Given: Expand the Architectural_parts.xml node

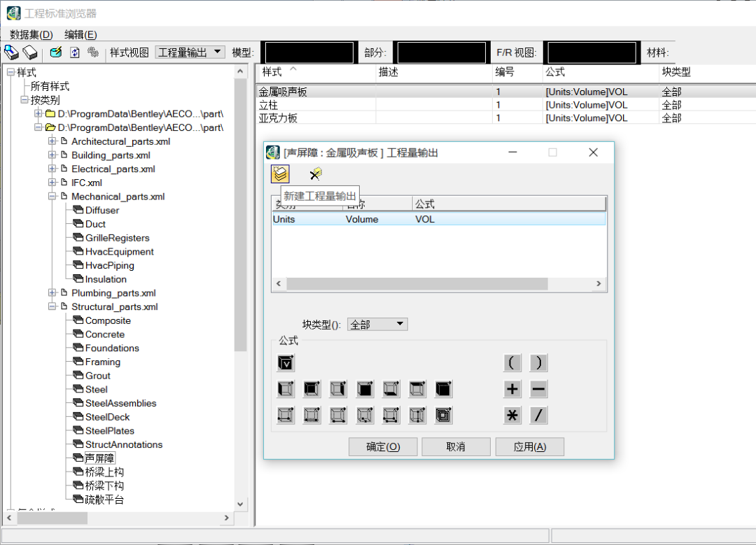Looking at the screenshot, I should (52, 141).
